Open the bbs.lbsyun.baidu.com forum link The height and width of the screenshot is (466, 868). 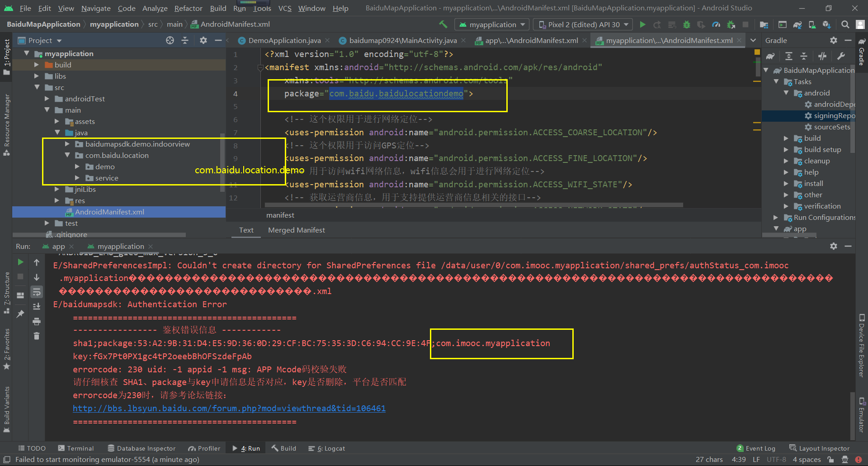coord(229,409)
